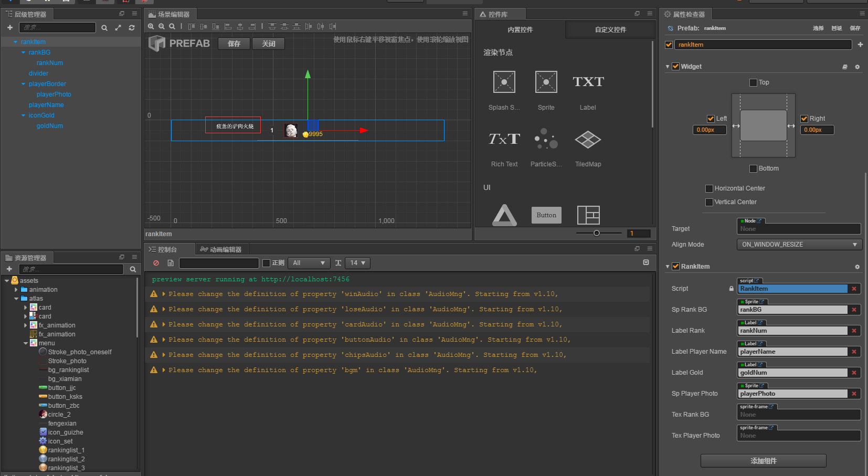This screenshot has width=868, height=476.
Task: Open the RankItem component gear menu
Action: click(x=858, y=267)
